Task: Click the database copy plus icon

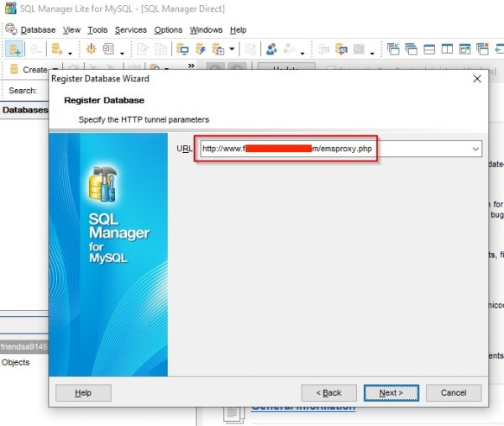Action: (x=218, y=50)
